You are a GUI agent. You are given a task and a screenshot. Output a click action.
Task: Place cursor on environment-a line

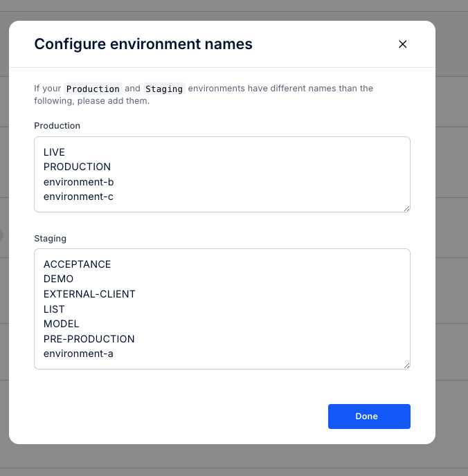pyautogui.click(x=78, y=354)
